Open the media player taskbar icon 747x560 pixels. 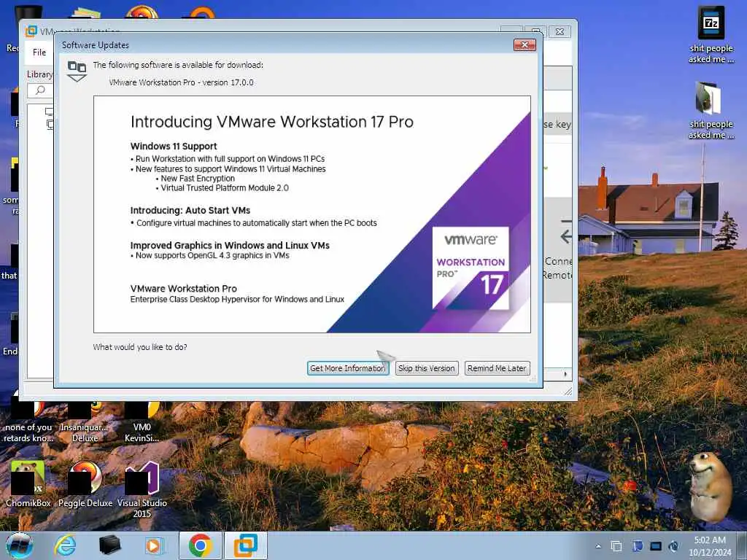click(154, 545)
